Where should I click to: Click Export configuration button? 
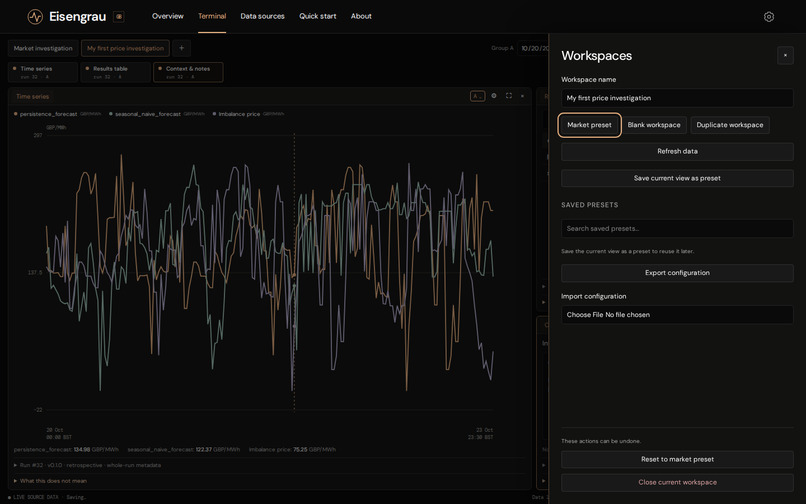(x=677, y=273)
